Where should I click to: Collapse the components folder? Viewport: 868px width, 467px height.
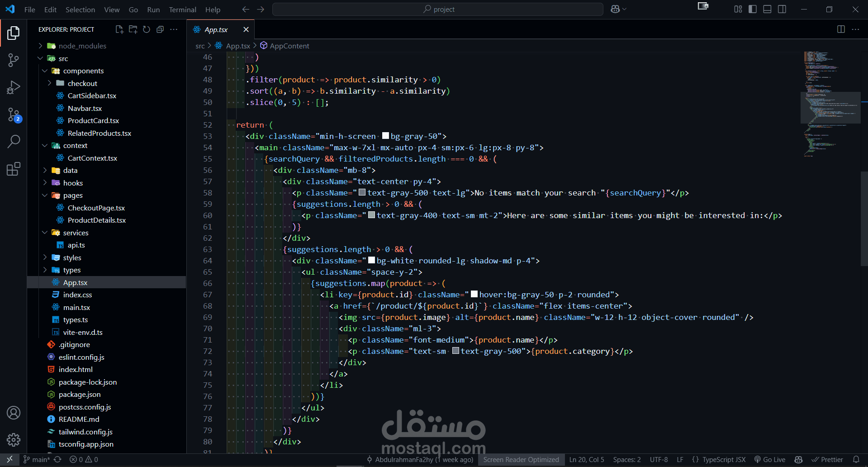[107, 71]
